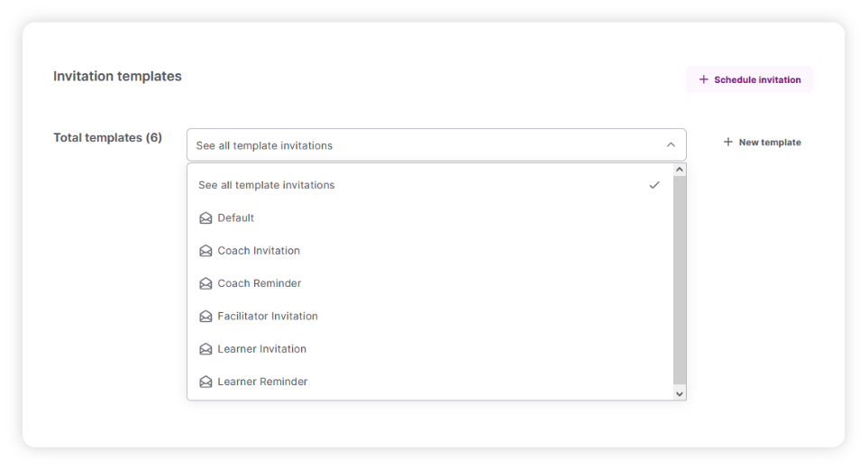Create a New template
This screenshot has width=868, height=470.
(x=762, y=143)
